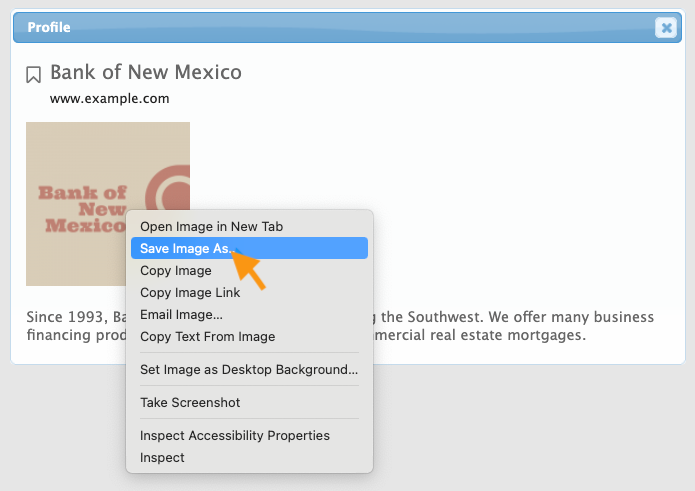Select Save Image As… menu entry
This screenshot has width=695, height=491.
click(249, 248)
